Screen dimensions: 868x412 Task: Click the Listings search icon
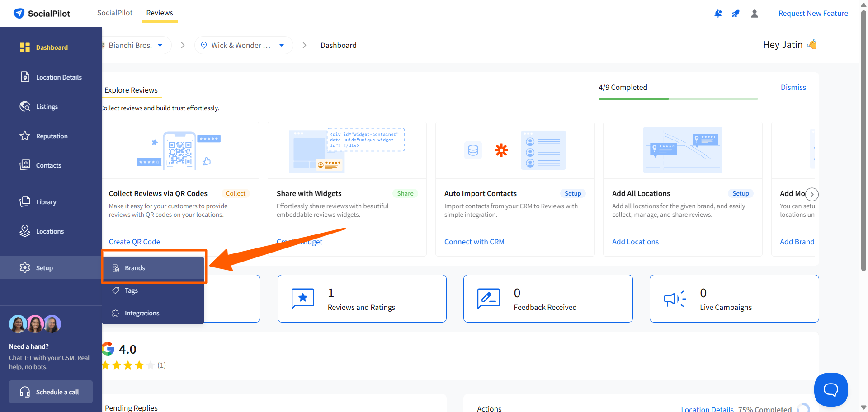(x=25, y=106)
